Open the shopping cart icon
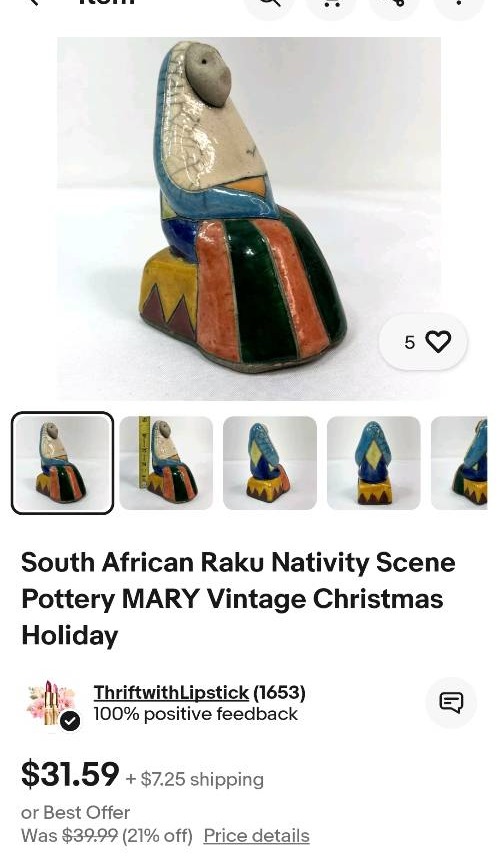498x862 pixels. [x=331, y=4]
